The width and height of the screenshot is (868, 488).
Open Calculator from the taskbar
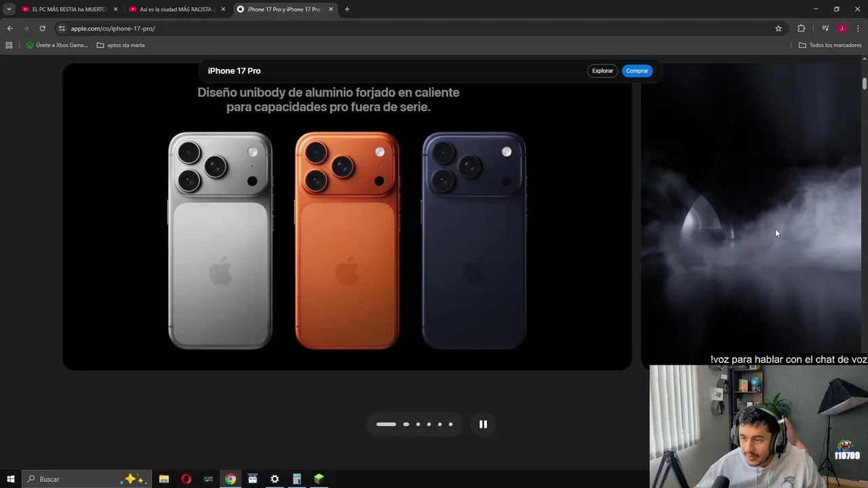[x=297, y=479]
